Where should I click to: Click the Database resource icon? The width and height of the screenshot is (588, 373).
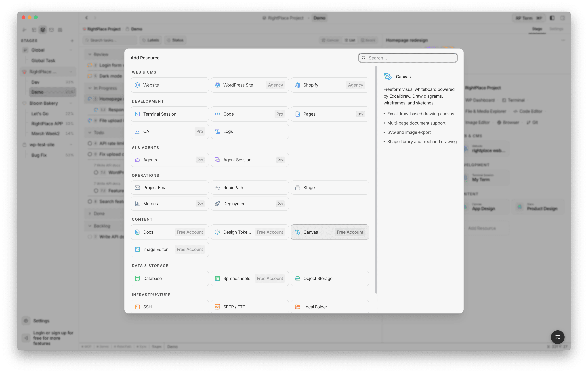click(137, 278)
